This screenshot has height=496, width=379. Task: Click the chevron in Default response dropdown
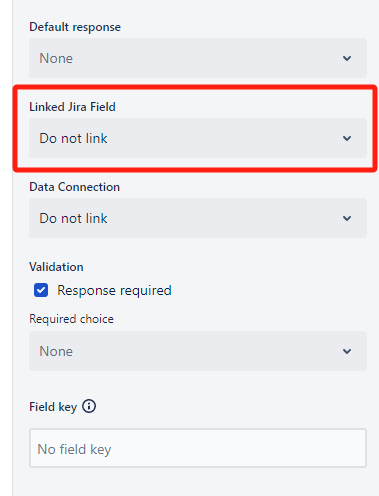click(347, 58)
